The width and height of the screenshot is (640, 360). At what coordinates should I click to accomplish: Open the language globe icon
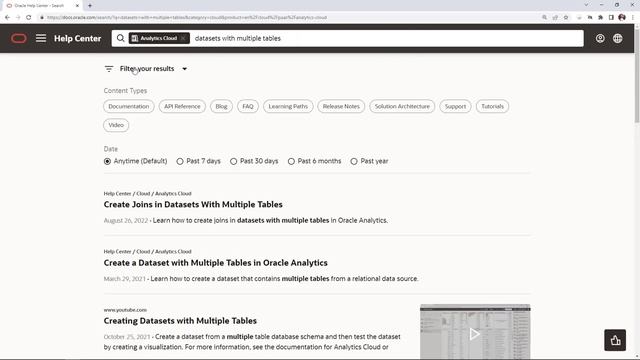(618, 38)
